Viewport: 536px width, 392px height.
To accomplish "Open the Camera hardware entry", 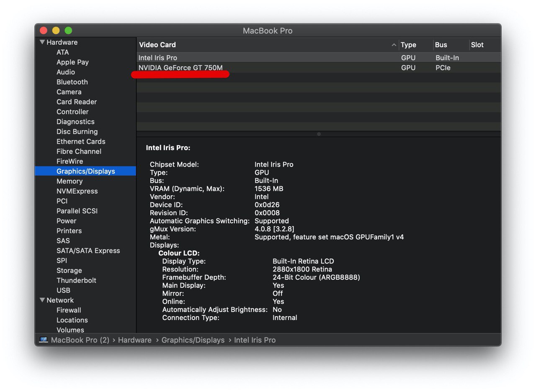I will click(x=69, y=92).
